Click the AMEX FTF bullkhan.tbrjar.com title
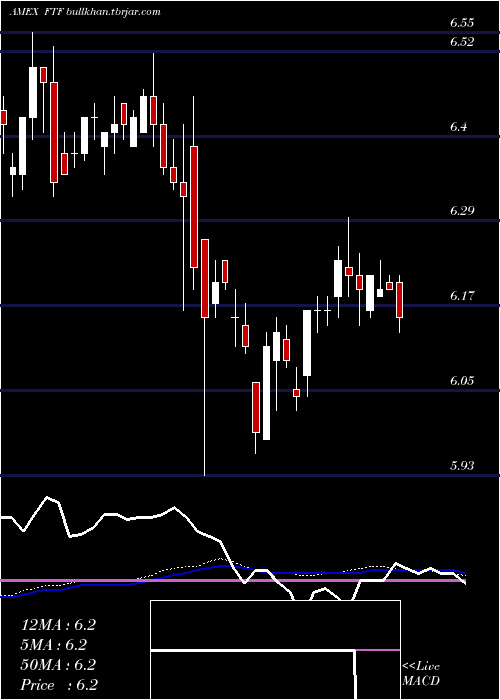This screenshot has height=700, width=500. click(x=85, y=12)
